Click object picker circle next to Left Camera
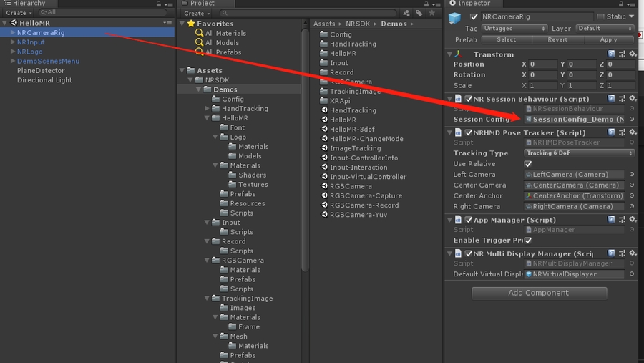The height and width of the screenshot is (363, 644). pos(632,175)
